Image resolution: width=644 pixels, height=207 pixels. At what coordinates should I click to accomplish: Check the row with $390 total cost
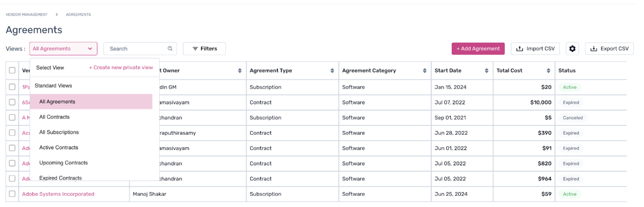pyautogui.click(x=12, y=133)
